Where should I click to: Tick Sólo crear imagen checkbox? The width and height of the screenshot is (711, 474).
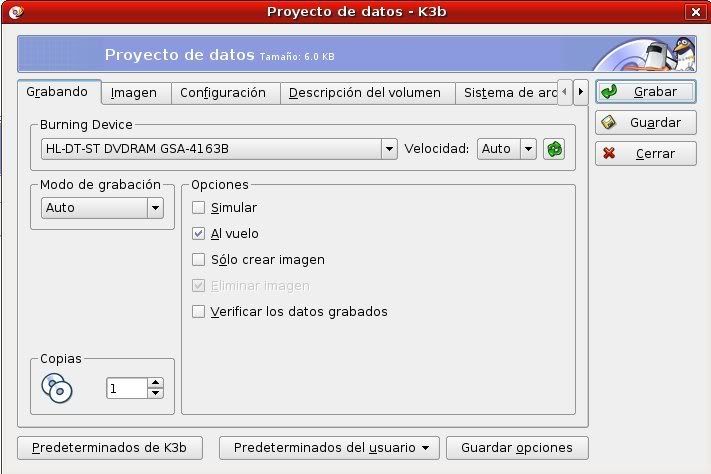(x=198, y=259)
